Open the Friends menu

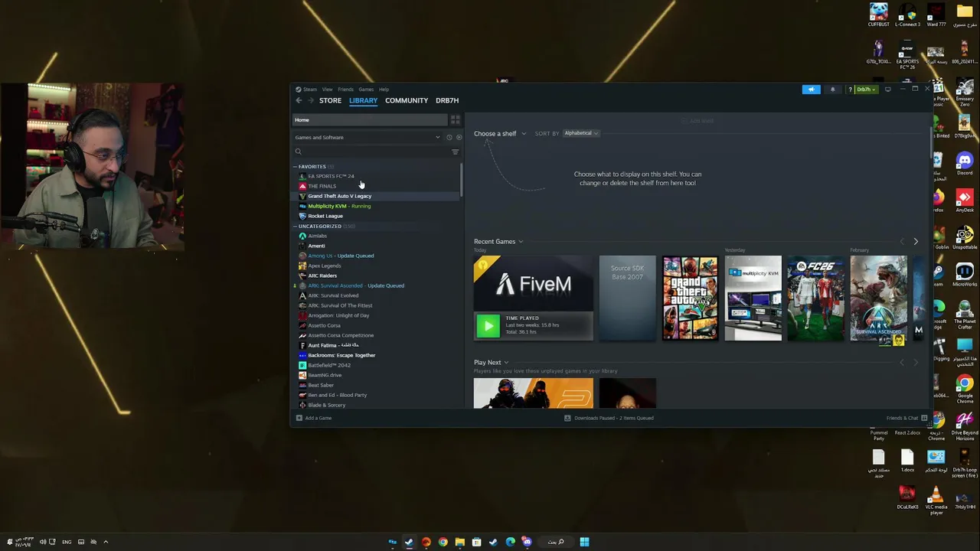tap(345, 90)
